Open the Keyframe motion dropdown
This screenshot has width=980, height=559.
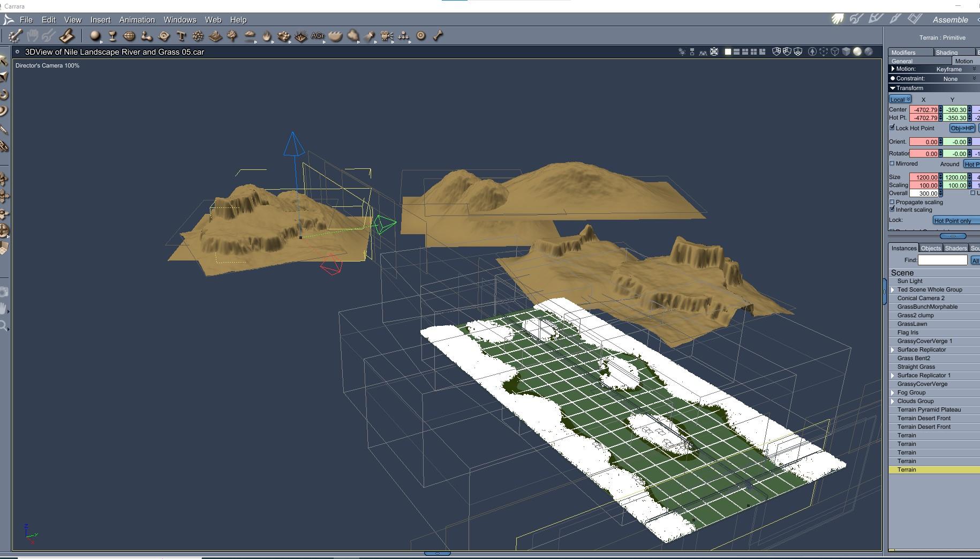[955, 69]
